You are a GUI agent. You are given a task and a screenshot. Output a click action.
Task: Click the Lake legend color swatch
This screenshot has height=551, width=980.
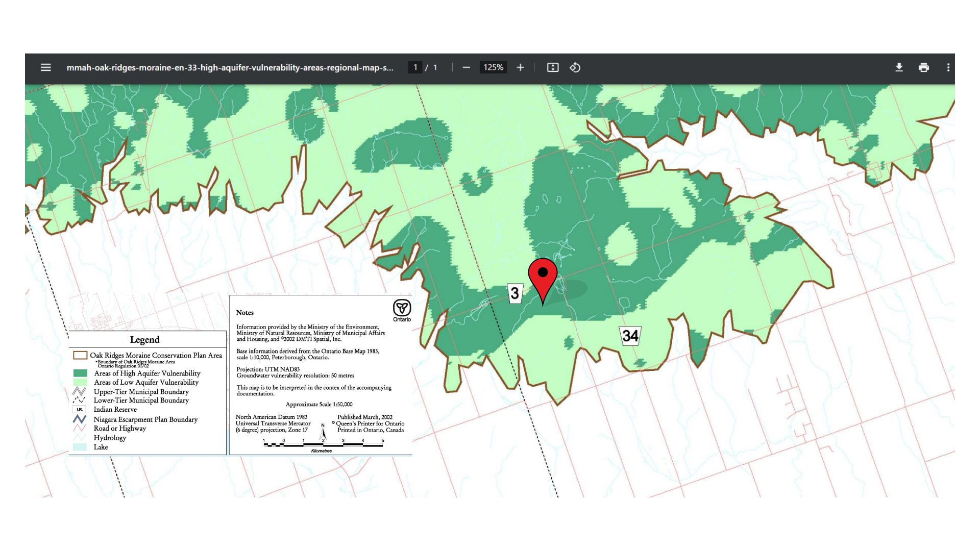[80, 447]
